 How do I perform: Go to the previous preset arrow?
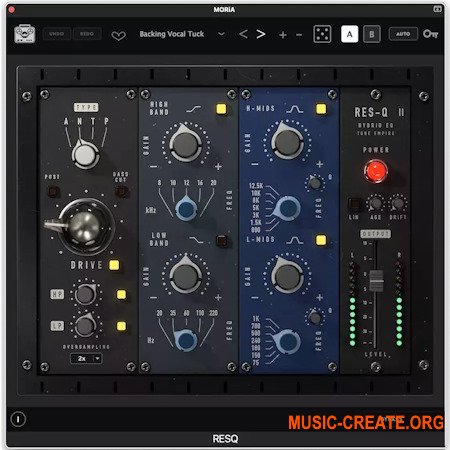point(243,34)
